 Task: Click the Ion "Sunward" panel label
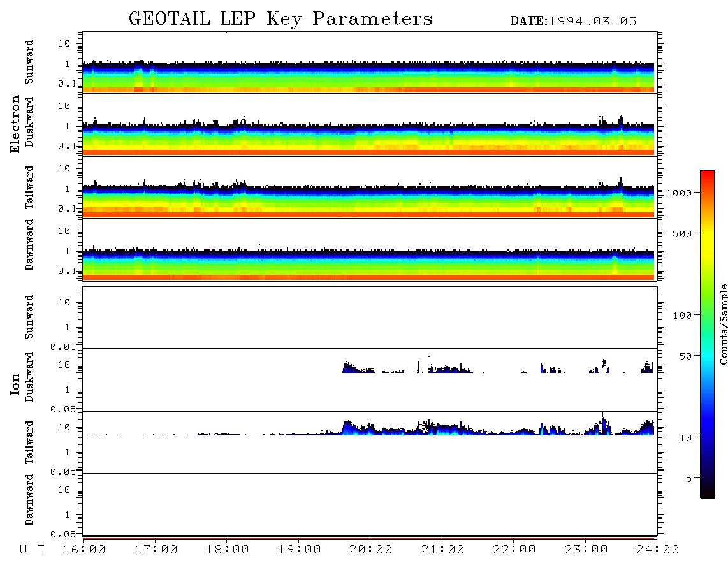pyautogui.click(x=29, y=317)
